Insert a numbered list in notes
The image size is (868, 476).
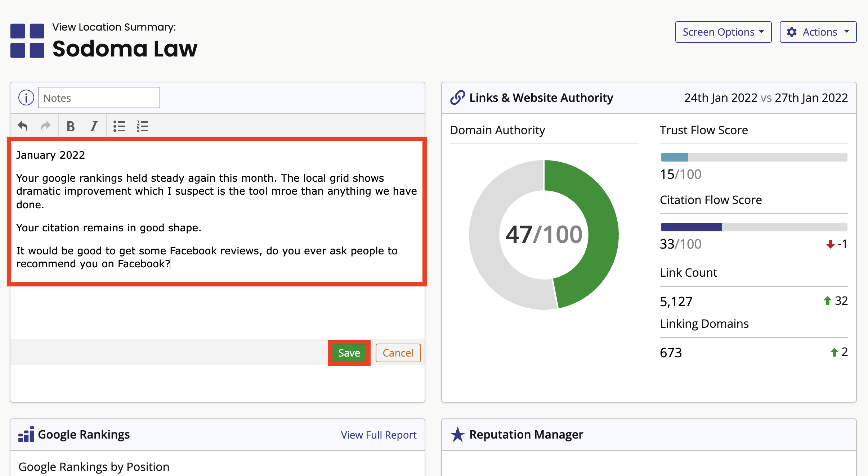pos(143,126)
